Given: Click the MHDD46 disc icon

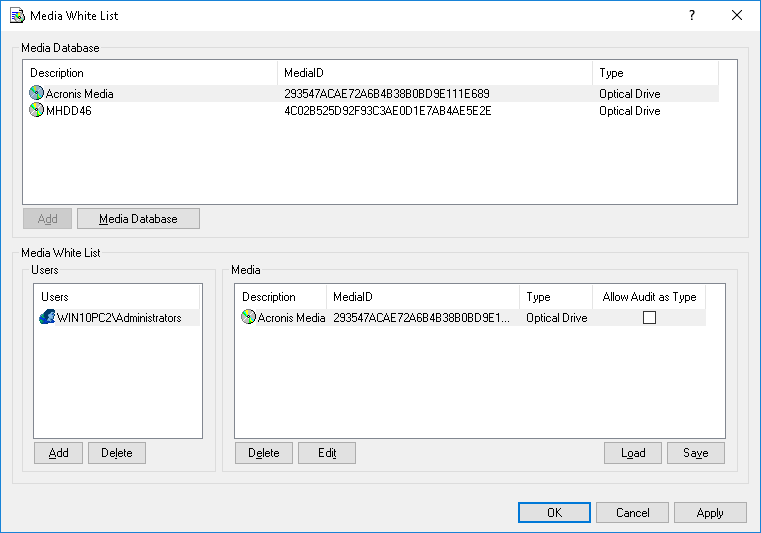Looking at the screenshot, I should 37,111.
